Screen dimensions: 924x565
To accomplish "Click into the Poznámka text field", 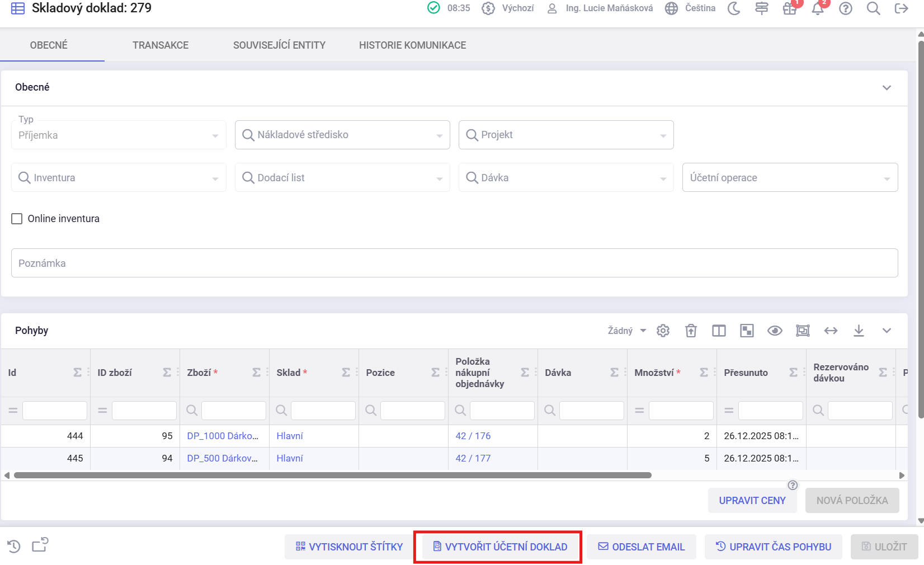I will (x=454, y=263).
